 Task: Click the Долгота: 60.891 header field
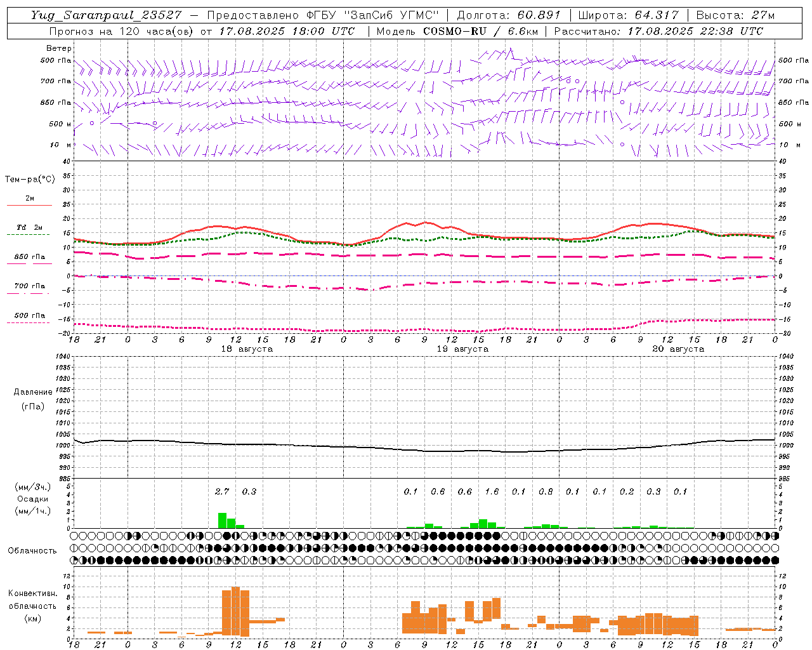(508, 15)
